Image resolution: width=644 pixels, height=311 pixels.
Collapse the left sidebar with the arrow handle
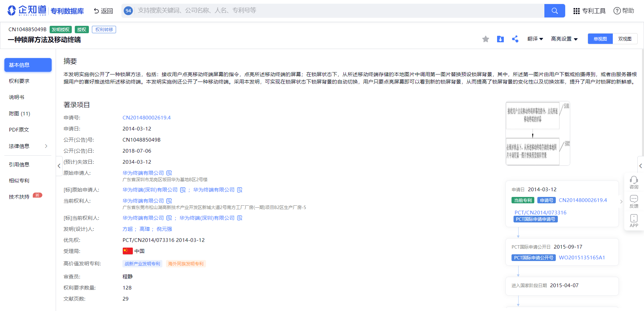tap(59, 166)
